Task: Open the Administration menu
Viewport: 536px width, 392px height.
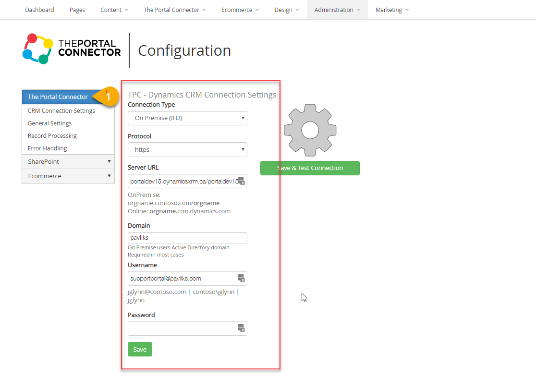Action: tap(337, 10)
